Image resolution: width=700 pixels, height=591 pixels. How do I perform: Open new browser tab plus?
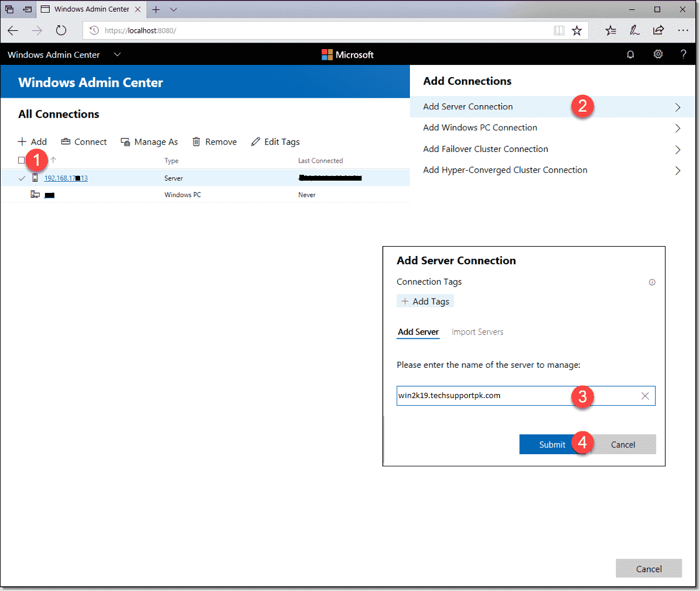pos(156,9)
